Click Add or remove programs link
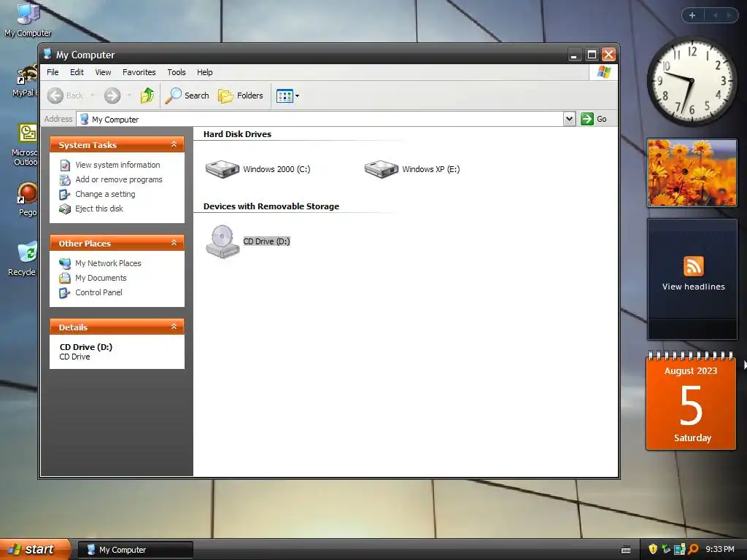Image resolution: width=747 pixels, height=560 pixels. click(x=119, y=179)
